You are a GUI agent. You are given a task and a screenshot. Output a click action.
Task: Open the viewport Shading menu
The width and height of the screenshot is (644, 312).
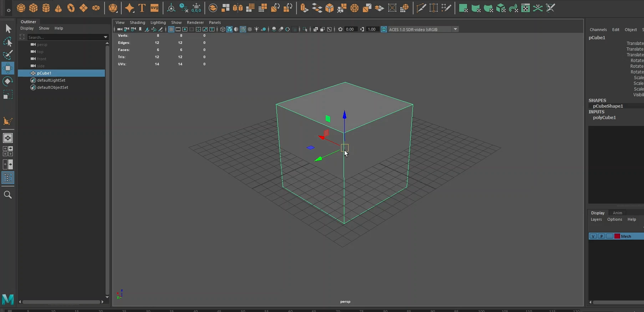137,22
